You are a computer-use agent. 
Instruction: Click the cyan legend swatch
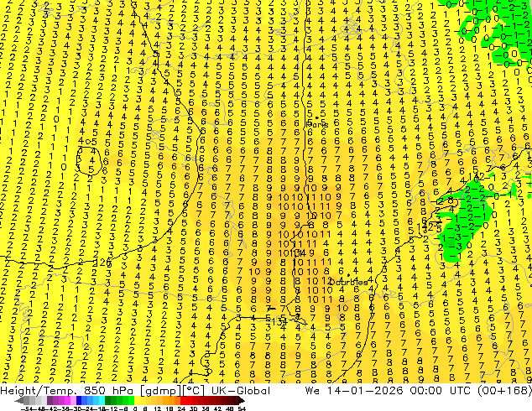point(102,400)
